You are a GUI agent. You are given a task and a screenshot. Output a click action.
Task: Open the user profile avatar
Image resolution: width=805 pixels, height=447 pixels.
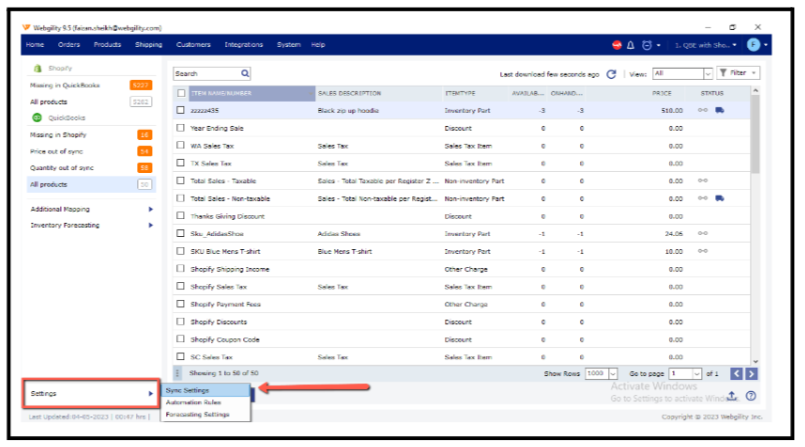753,45
